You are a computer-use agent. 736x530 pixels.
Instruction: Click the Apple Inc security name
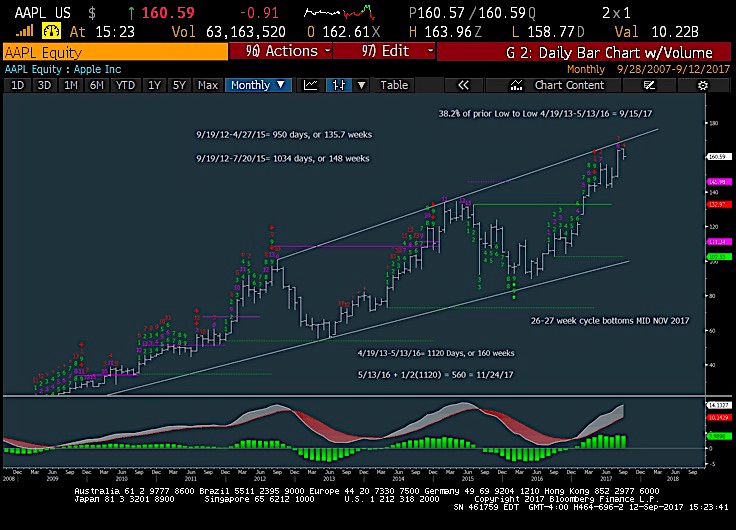click(x=97, y=69)
